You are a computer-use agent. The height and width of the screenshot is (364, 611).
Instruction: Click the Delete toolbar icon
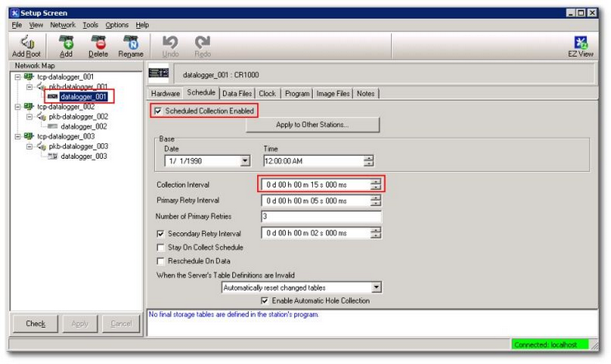[x=98, y=42]
